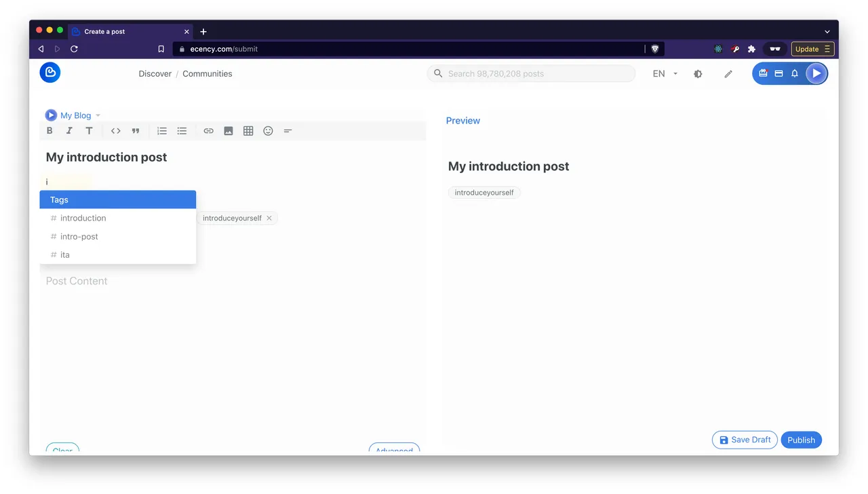
Task: Open Brave Shields icon in address bar
Action: click(655, 49)
